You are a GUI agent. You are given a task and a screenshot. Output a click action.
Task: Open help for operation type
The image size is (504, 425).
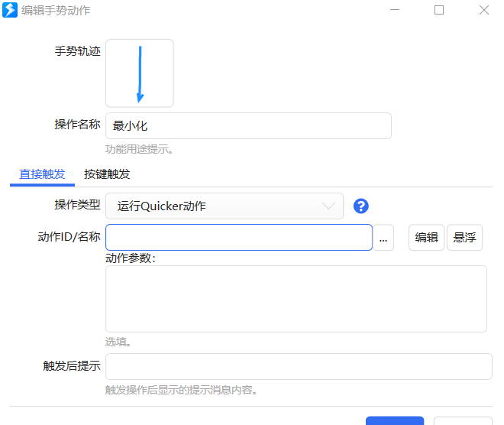click(x=361, y=206)
